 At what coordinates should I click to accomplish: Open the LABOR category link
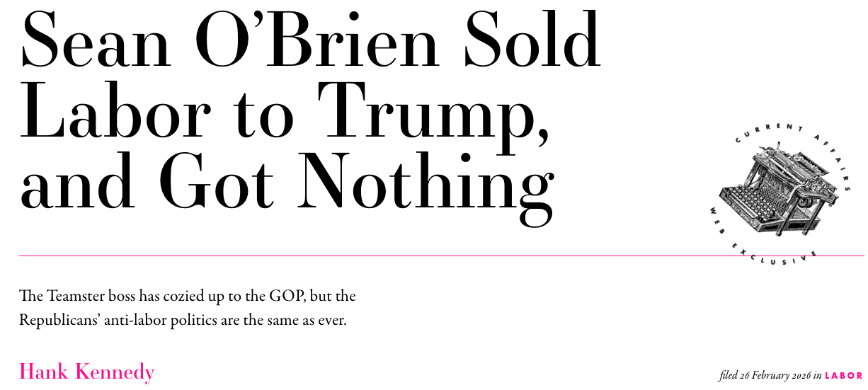click(844, 376)
